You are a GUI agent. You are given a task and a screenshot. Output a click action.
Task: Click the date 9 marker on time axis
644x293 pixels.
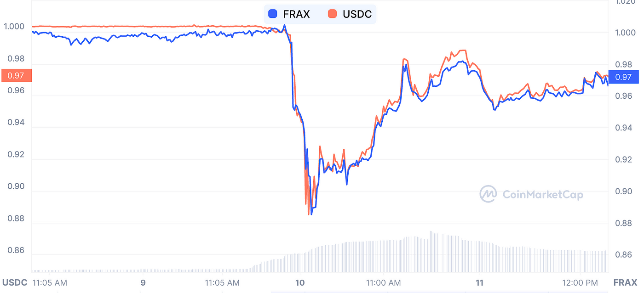[143, 282]
